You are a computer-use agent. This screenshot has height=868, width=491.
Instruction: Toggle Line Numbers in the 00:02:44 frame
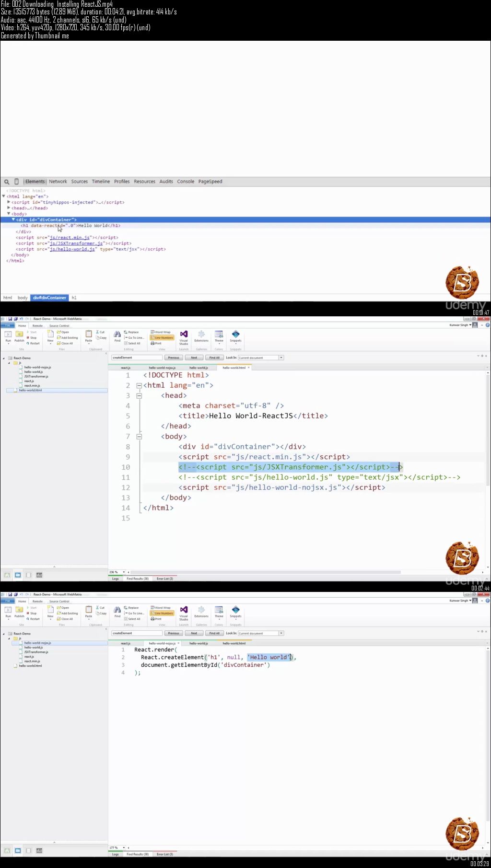pos(162,338)
